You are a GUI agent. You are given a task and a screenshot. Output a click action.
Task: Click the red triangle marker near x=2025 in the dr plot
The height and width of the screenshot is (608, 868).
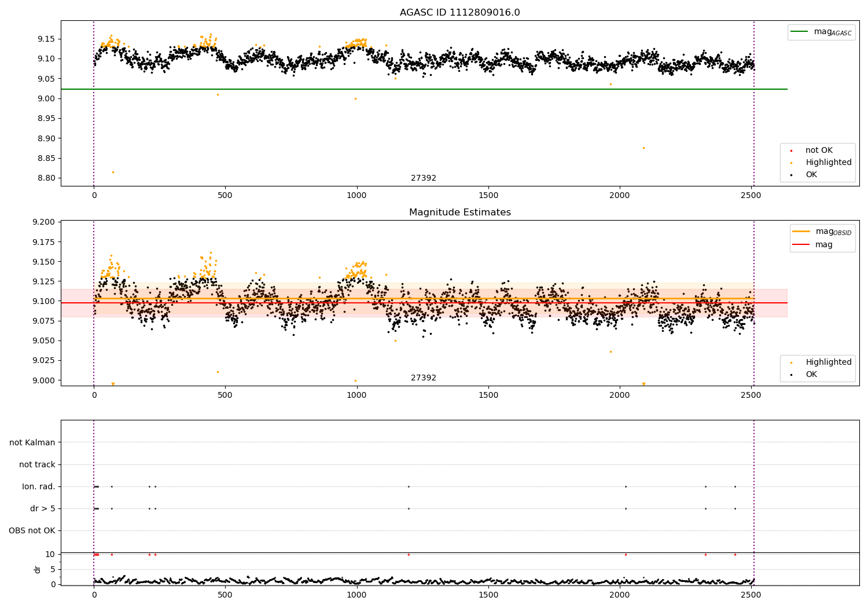pos(626,554)
